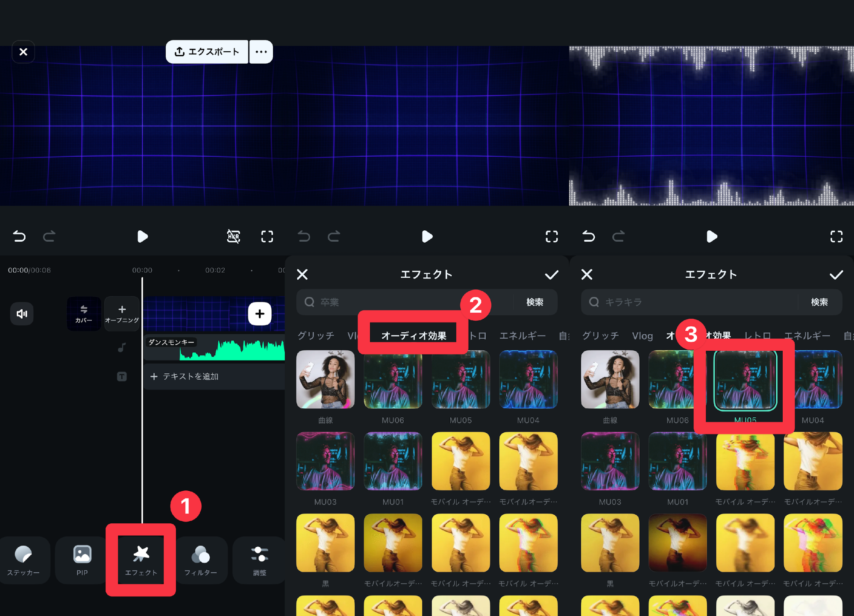Mute the timeline audio speaker
Screen dimensions: 854x616
point(22,314)
